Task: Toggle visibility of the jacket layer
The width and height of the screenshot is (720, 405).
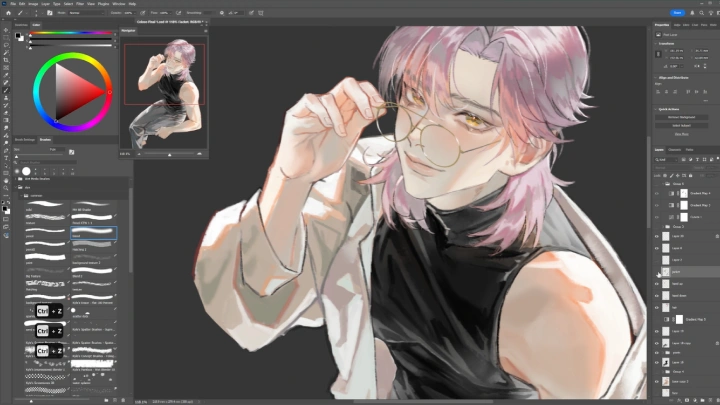Action: [x=657, y=272]
